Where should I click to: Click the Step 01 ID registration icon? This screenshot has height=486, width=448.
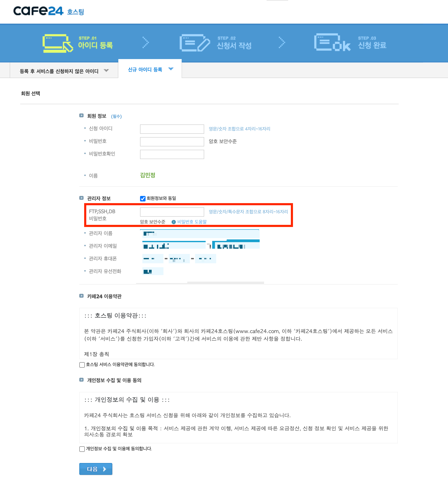(58, 43)
